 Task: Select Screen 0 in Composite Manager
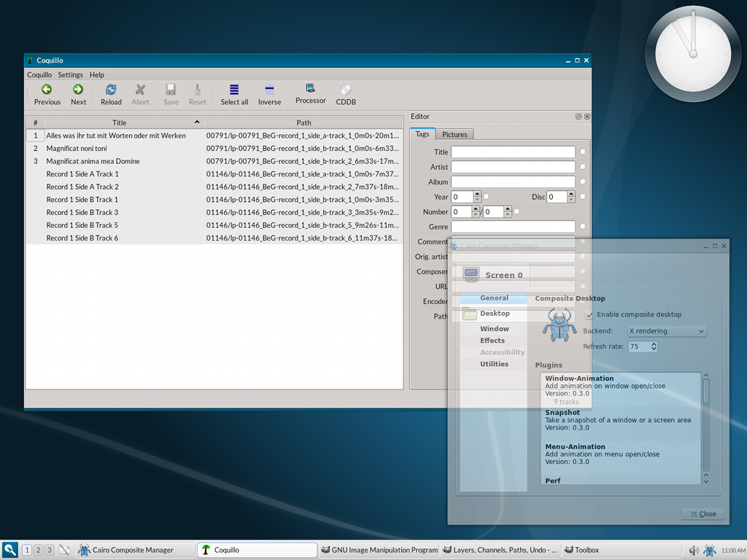point(492,274)
